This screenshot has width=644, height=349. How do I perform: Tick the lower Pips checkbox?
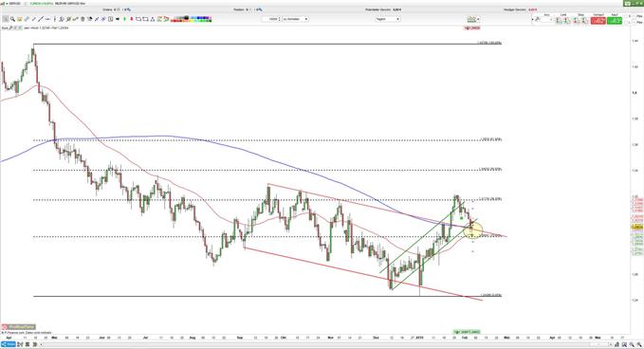tap(626, 22)
